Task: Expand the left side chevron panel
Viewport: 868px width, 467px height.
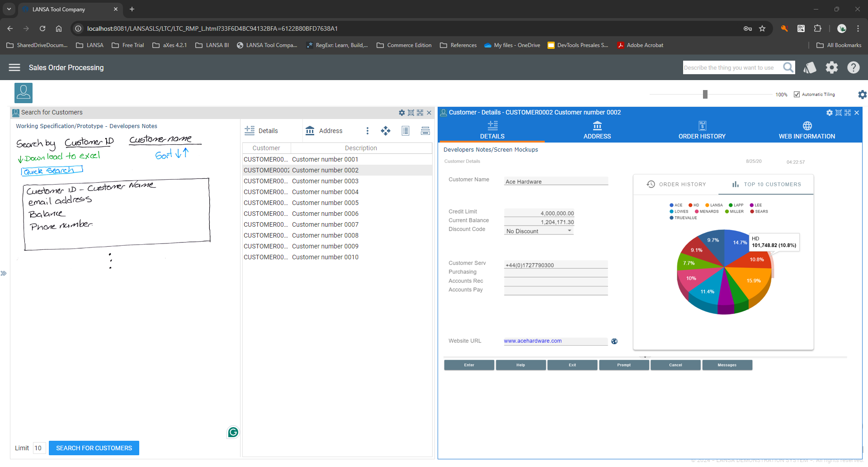Action: 4,273
